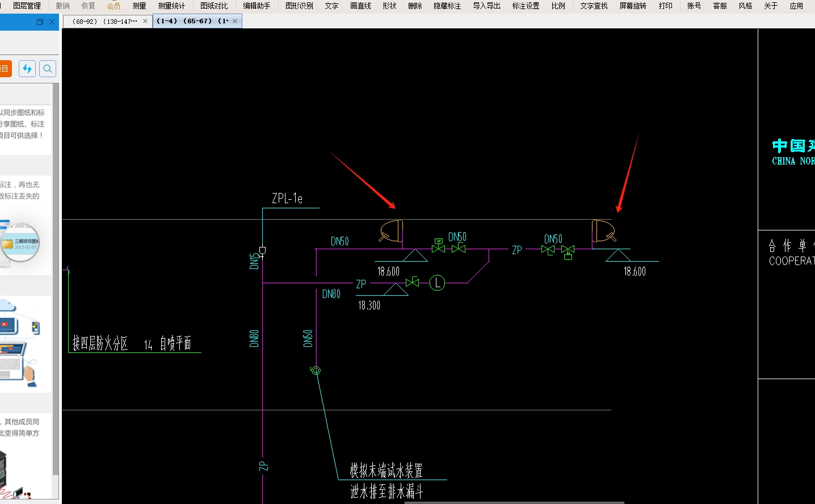
Task: Open 文字查找 text search
Action: 594,6
